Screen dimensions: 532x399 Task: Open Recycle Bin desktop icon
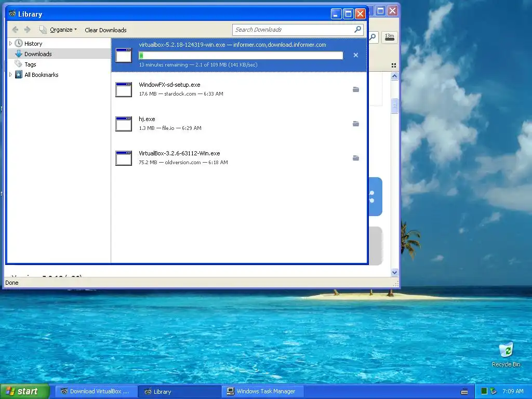pyautogui.click(x=506, y=354)
